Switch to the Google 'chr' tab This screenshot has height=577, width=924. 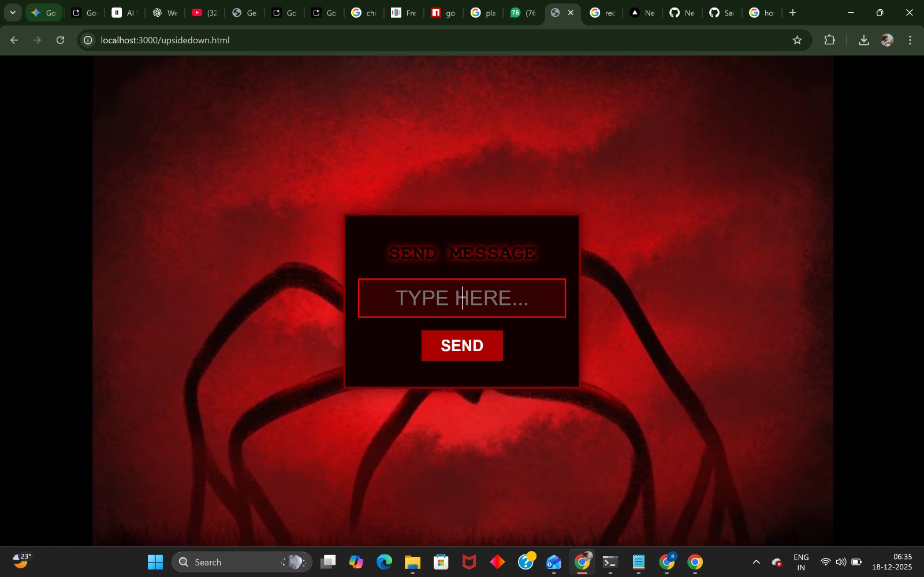(364, 13)
